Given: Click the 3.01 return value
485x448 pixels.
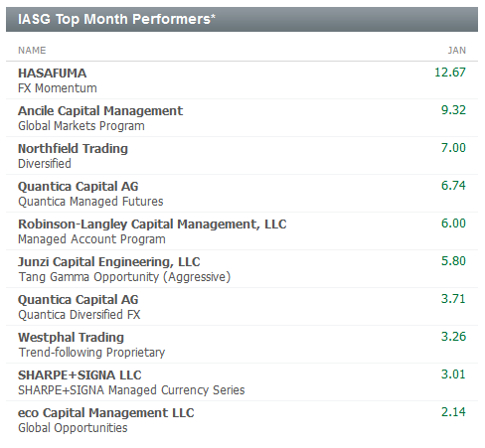Looking at the screenshot, I should click(453, 374).
